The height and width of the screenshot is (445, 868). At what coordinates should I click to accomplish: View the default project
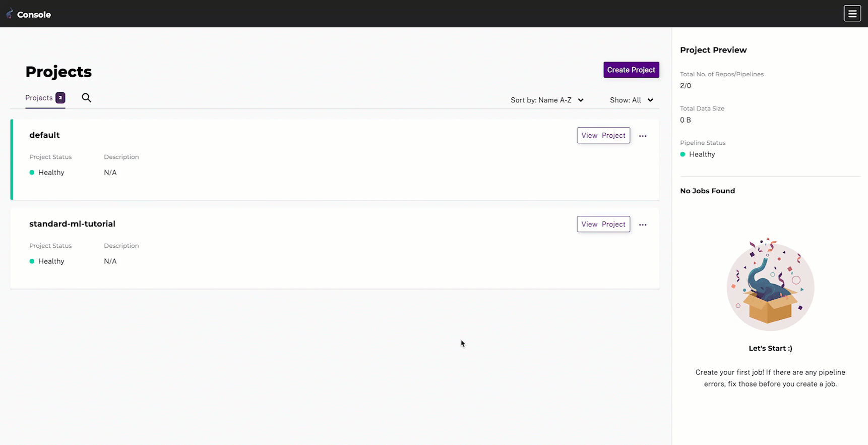pos(603,135)
